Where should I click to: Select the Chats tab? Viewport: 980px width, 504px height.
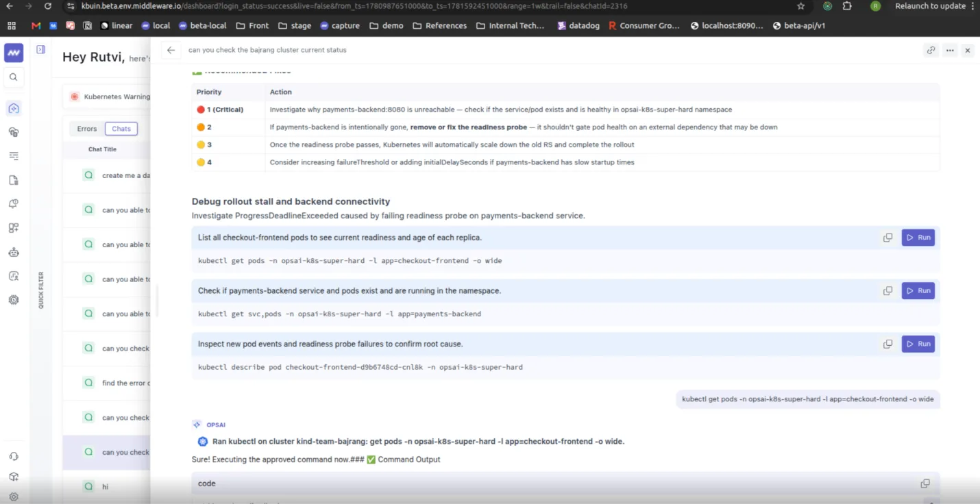(121, 129)
